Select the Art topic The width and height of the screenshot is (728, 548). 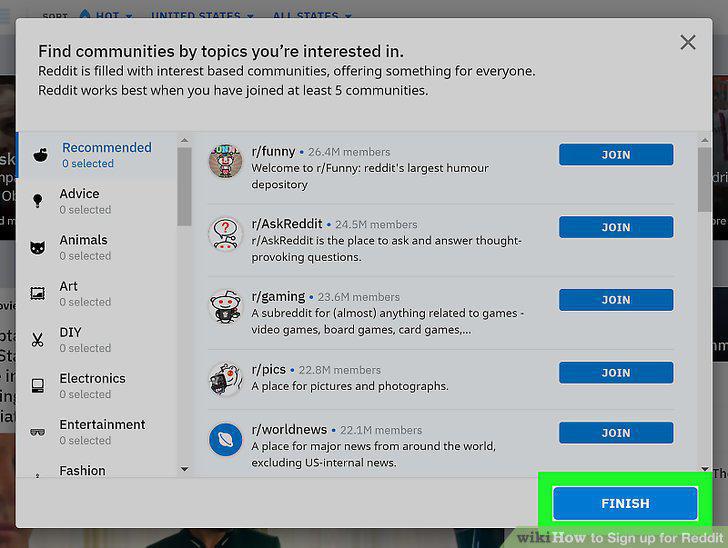97,294
